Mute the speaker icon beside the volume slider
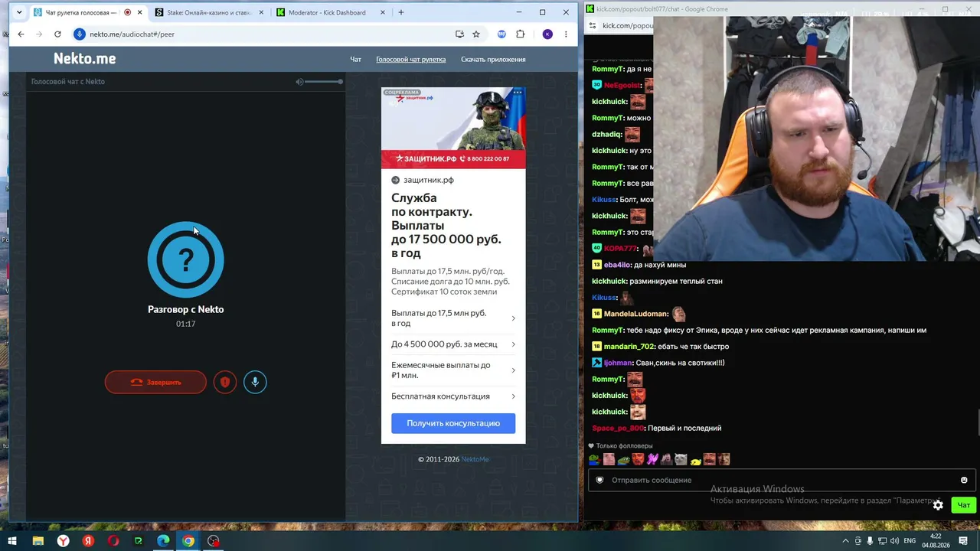 tap(300, 81)
